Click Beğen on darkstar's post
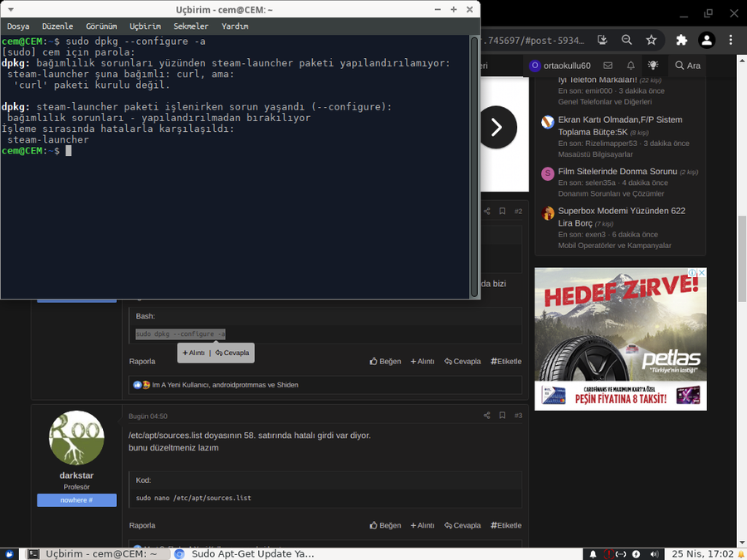Image resolution: width=747 pixels, height=560 pixels. click(x=385, y=525)
